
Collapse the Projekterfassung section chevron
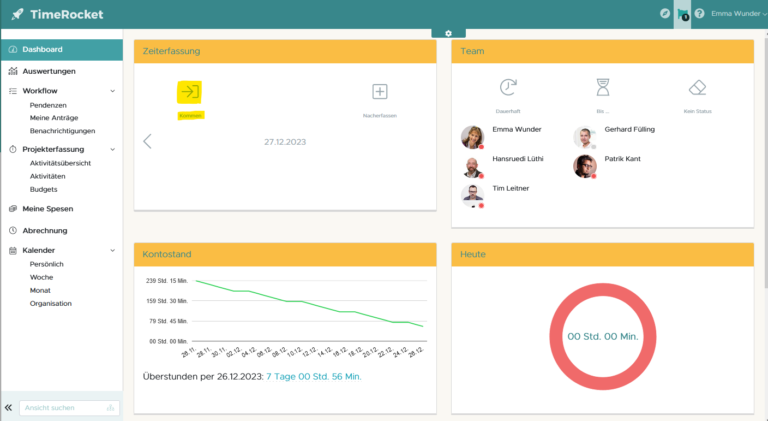point(112,149)
